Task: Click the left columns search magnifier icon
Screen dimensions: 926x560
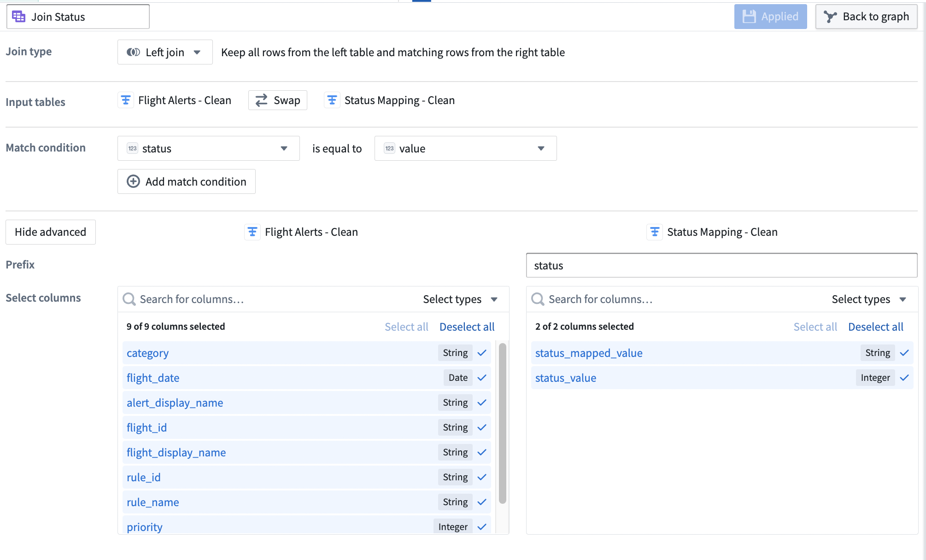Action: click(x=129, y=299)
